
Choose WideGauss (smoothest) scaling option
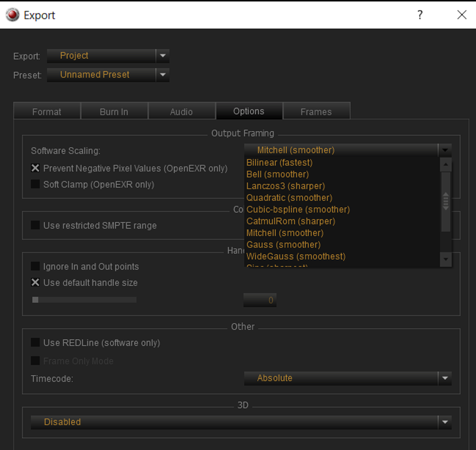342,256
